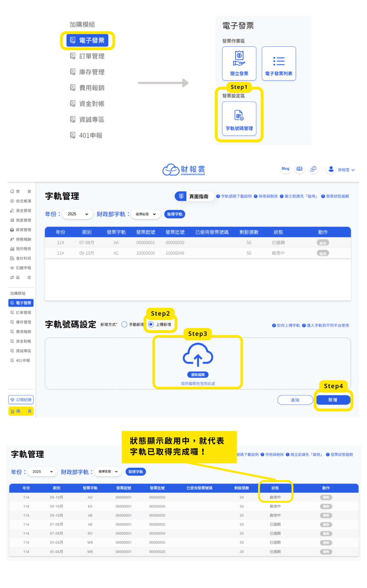Go to 首頁 in the sidebar

[21, 192]
